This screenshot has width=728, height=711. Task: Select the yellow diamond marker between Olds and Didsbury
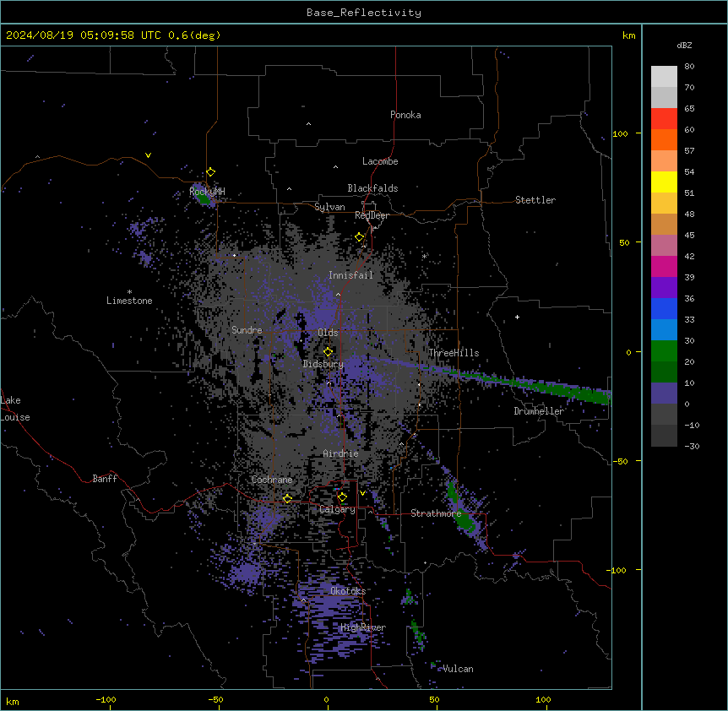coord(328,351)
